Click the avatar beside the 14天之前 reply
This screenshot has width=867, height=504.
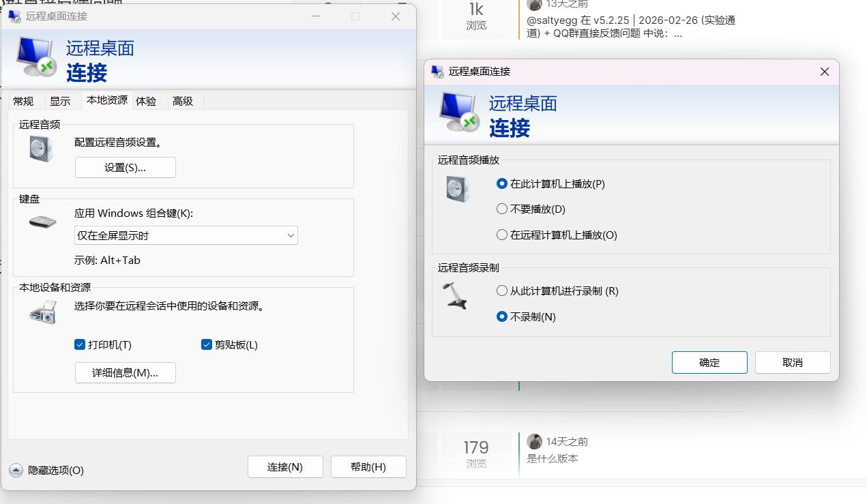[535, 441]
